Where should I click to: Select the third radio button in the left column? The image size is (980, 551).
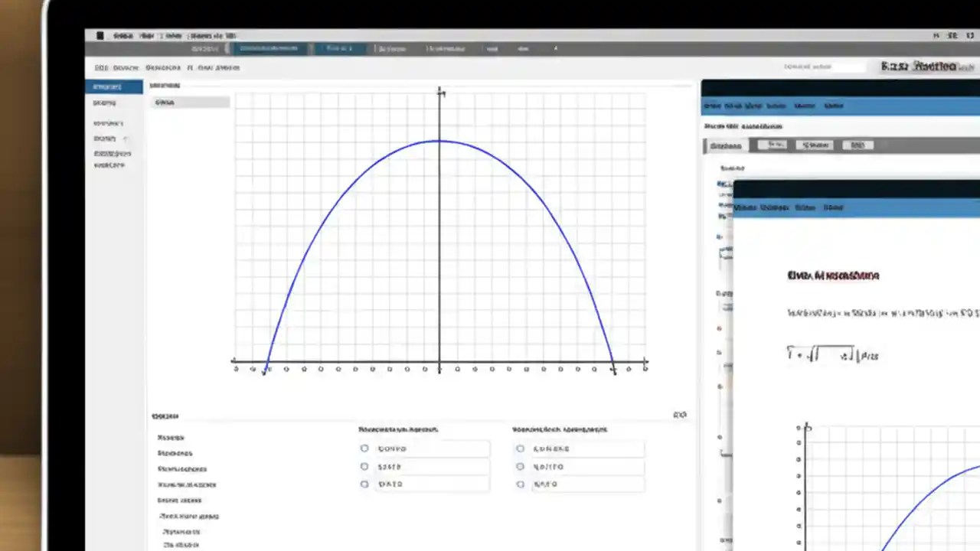point(364,484)
